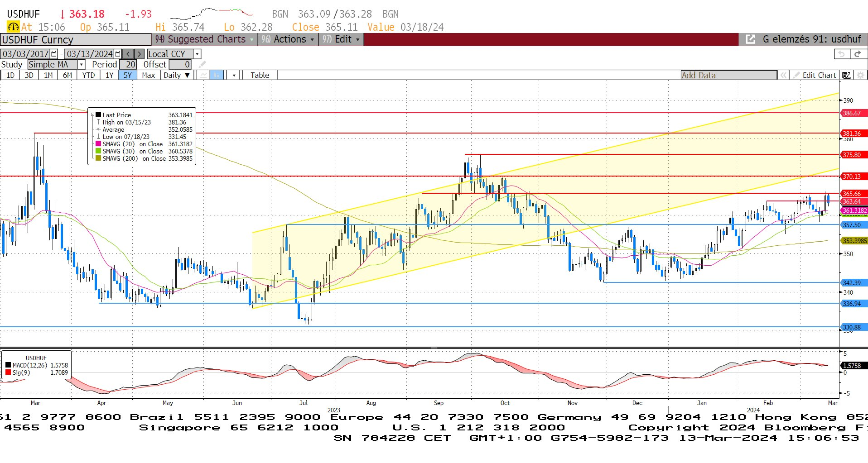The image size is (868, 463).
Task: Select the 6M time range
Action: tap(67, 75)
